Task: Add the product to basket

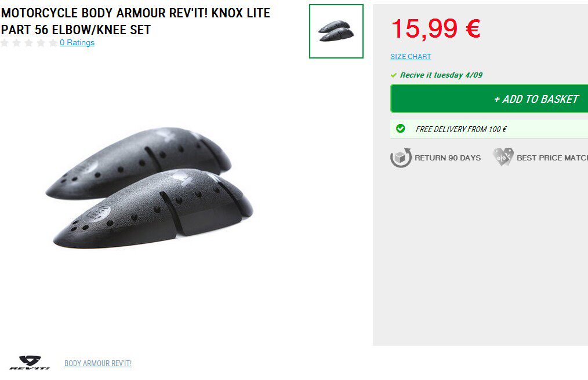Action: 489,98
